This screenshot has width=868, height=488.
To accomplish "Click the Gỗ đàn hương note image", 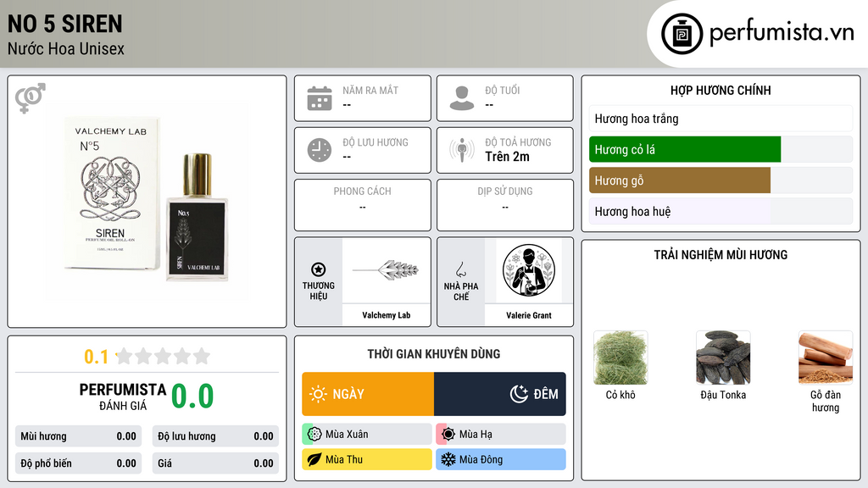I will click(826, 358).
